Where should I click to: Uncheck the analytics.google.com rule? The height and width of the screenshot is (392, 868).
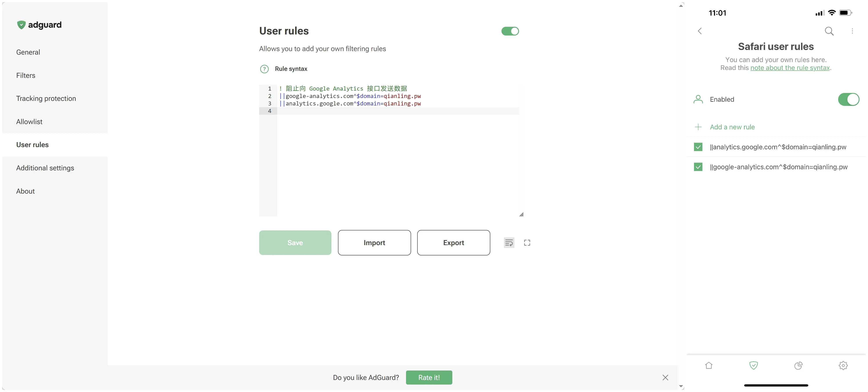pyautogui.click(x=698, y=147)
